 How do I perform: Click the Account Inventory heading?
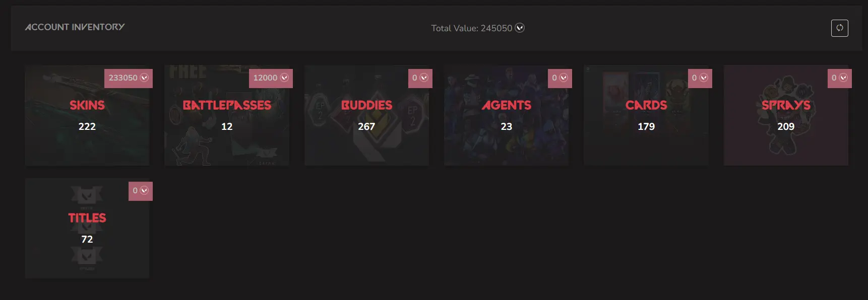pos(75,27)
